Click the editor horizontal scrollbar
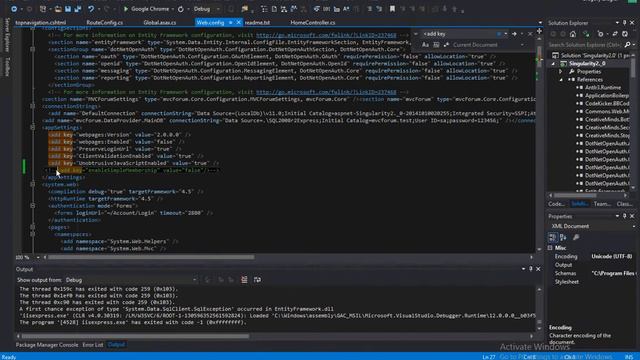Image resolution: width=640 pixels, height=360 pixels. (151, 257)
